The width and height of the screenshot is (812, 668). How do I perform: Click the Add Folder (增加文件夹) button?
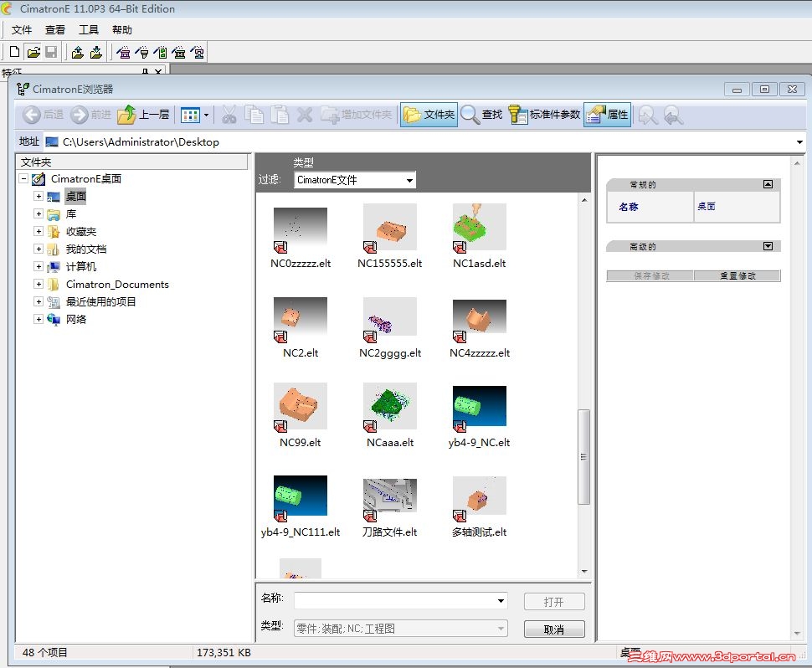[x=357, y=115]
